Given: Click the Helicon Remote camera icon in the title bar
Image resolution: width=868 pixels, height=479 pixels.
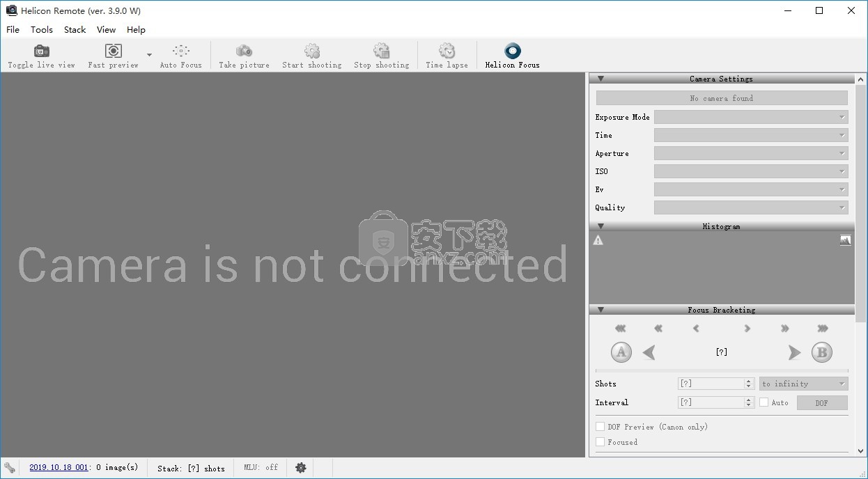Looking at the screenshot, I should tap(10, 10).
